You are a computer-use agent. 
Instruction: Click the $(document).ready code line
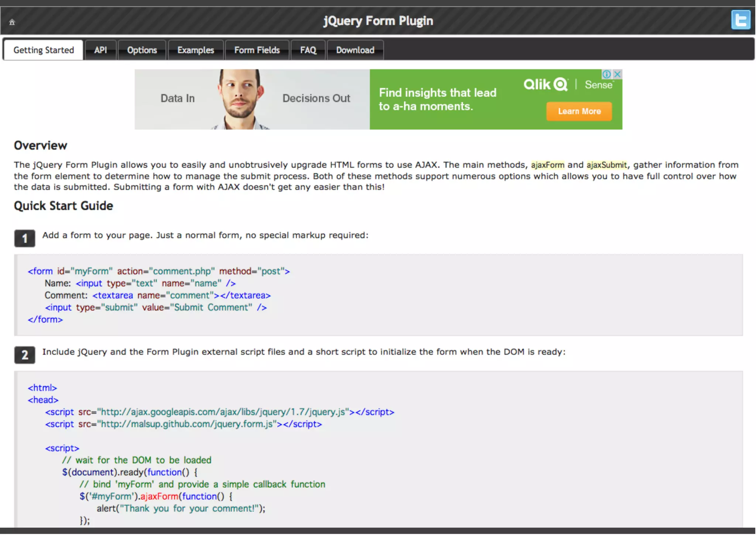coord(130,472)
